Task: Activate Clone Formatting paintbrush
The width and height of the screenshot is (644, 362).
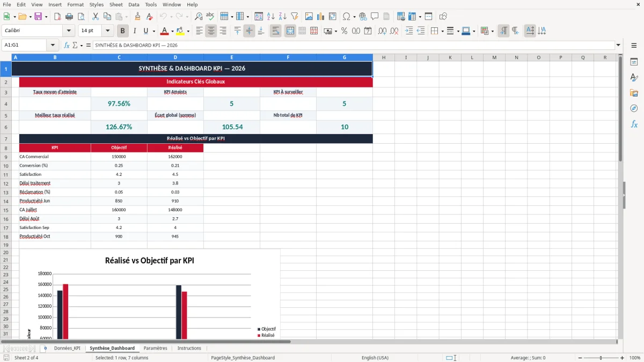Action: [138, 17]
